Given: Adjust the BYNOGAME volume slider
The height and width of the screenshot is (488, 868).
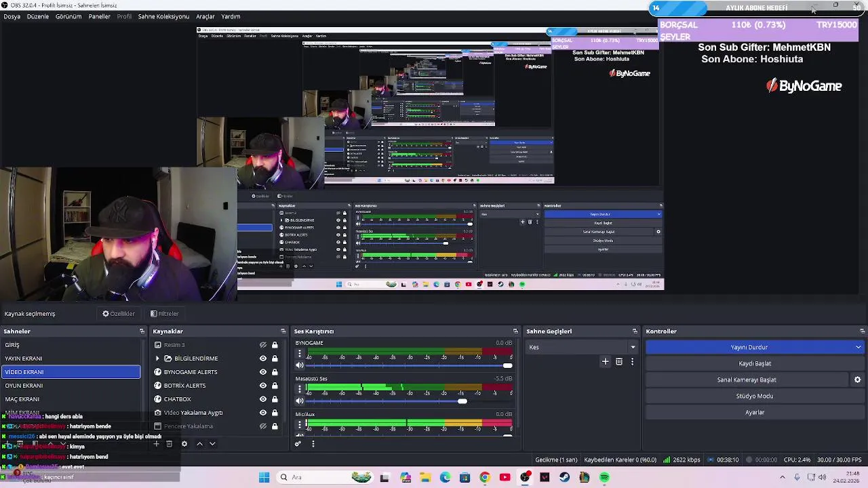Looking at the screenshot, I should (508, 365).
